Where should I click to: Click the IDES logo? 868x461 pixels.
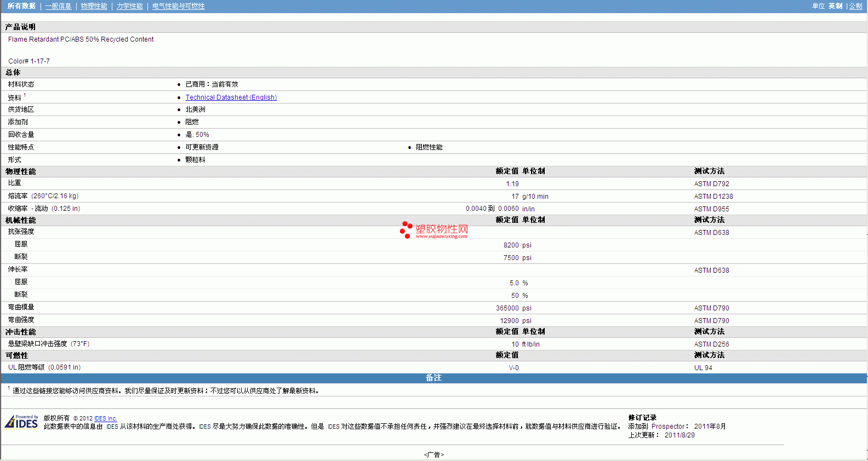click(x=21, y=422)
